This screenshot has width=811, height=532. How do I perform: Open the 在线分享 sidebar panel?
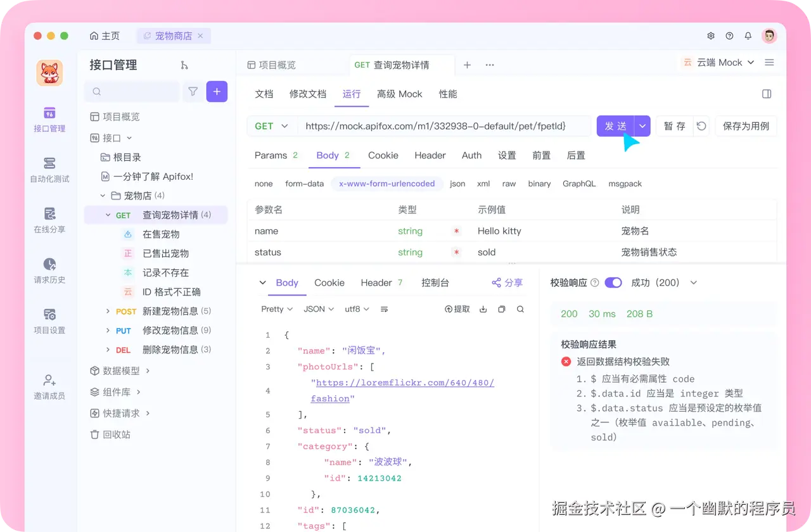click(49, 220)
